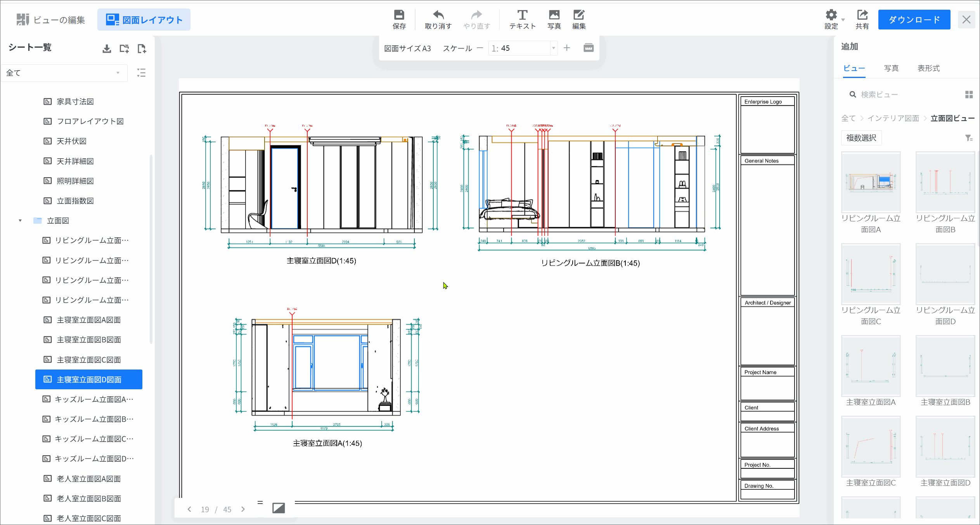Click the add new sheet icon
Viewport: 980px width, 525px height.
pos(142,48)
